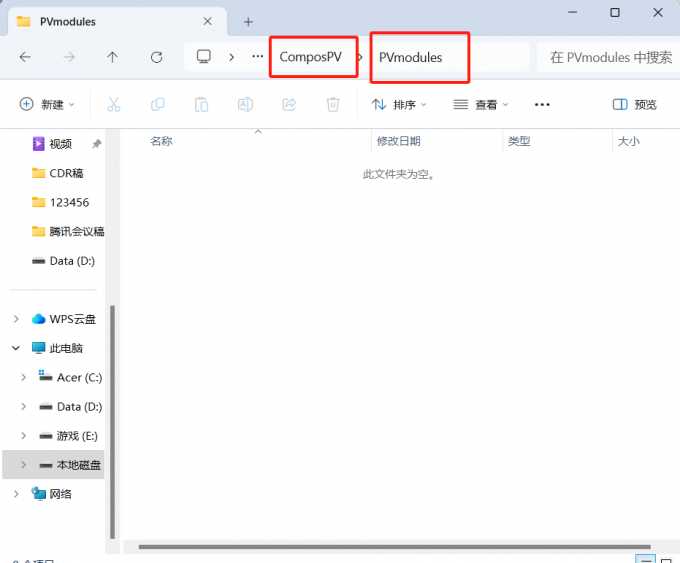The image size is (680, 563).
Task: Expand the 本地磁盘 drive node
Action: 23,465
